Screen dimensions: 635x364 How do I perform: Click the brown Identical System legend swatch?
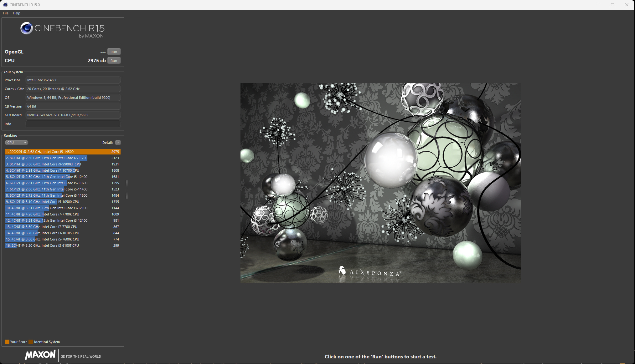[x=31, y=342]
